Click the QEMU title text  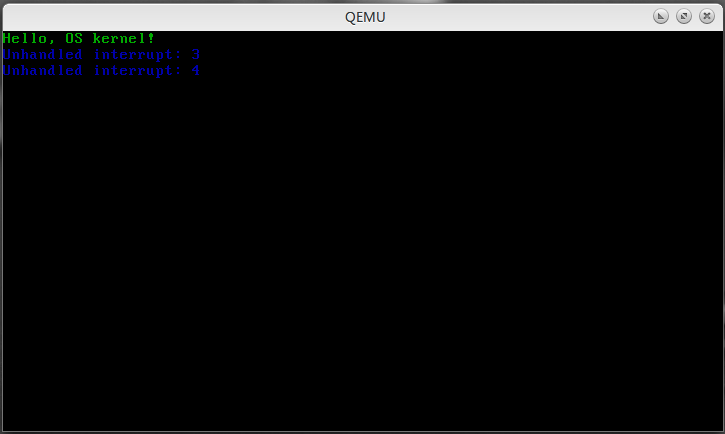tap(365, 17)
